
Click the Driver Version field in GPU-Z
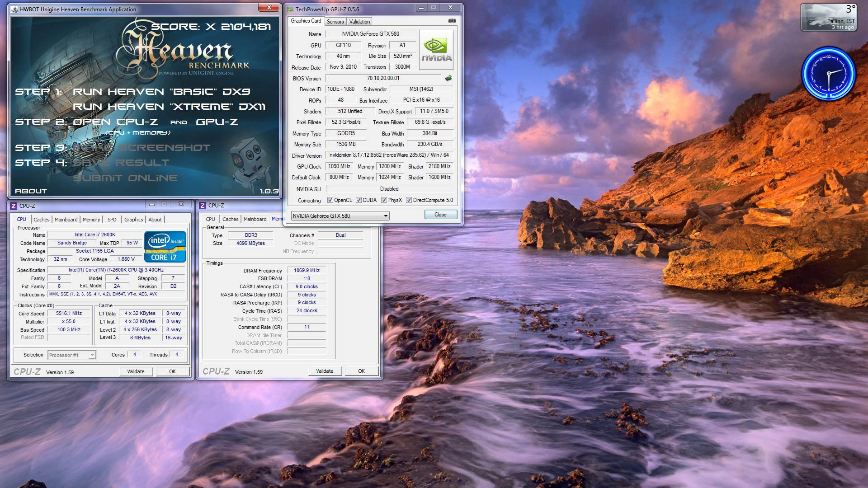[x=389, y=155]
